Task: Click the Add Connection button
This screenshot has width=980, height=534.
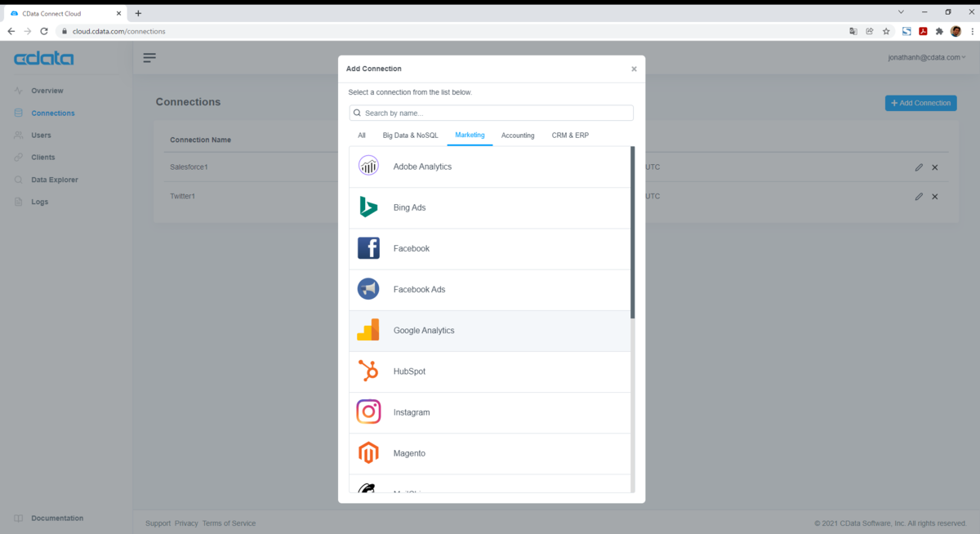Action: pos(920,103)
